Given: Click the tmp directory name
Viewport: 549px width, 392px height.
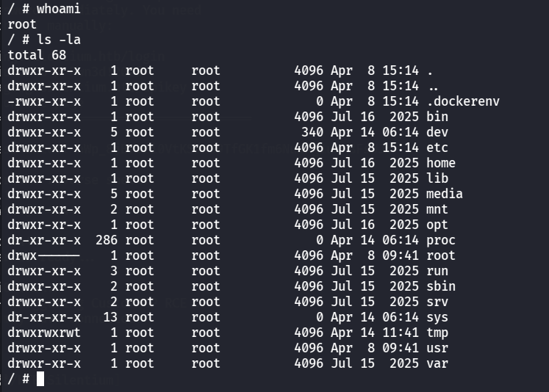Looking at the screenshot, I should (437, 333).
